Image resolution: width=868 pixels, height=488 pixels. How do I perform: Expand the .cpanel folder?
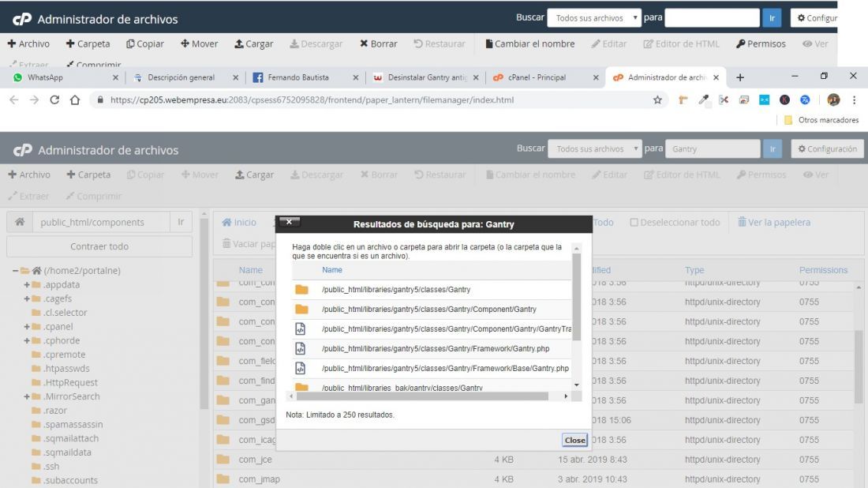click(x=27, y=327)
